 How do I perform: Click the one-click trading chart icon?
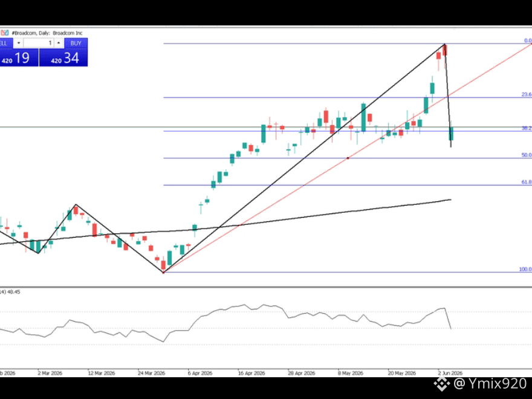4,33
